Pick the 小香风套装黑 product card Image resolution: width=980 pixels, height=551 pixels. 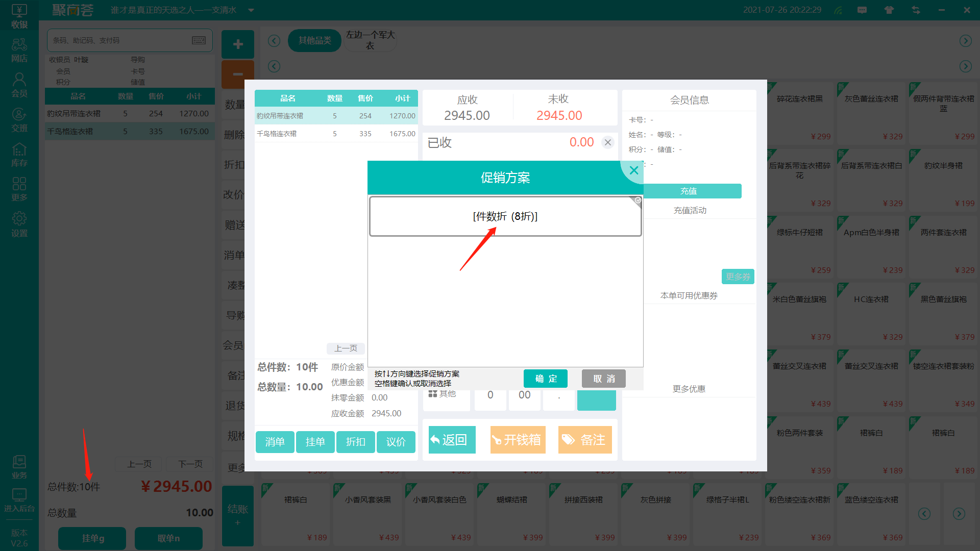pos(367,514)
